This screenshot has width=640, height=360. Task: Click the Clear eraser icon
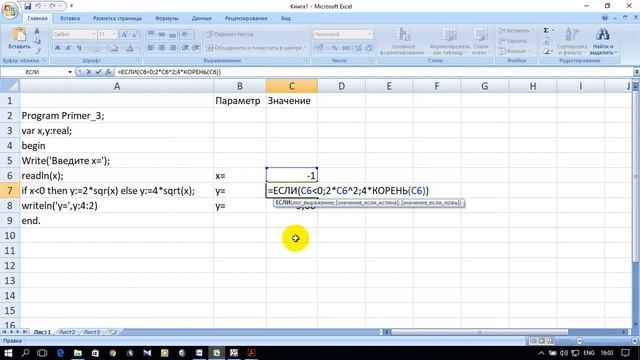tap(547, 51)
